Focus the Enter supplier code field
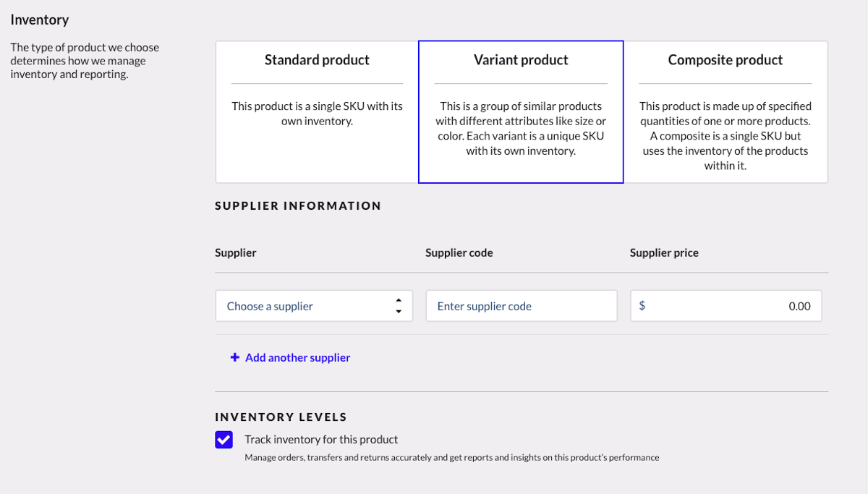 521,306
